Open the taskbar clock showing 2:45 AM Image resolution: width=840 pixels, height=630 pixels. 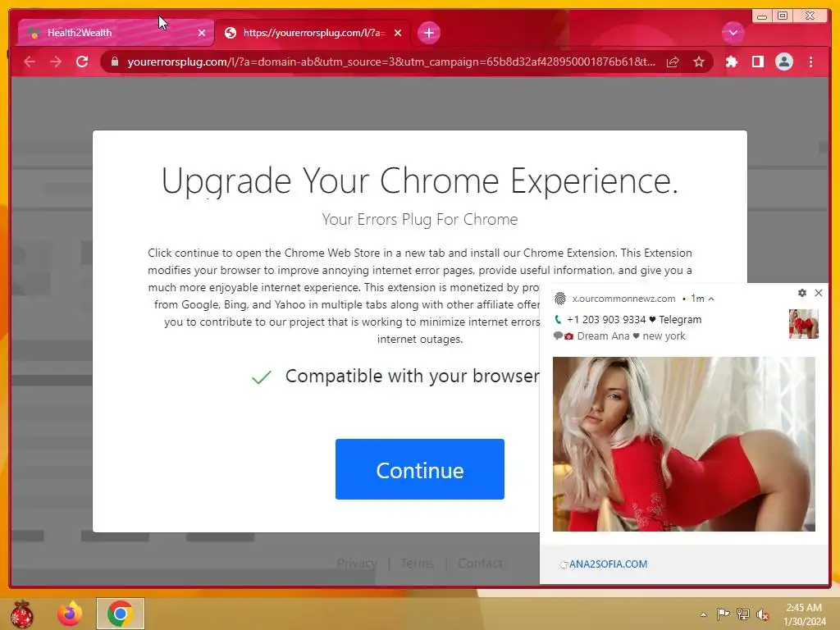[x=804, y=614]
